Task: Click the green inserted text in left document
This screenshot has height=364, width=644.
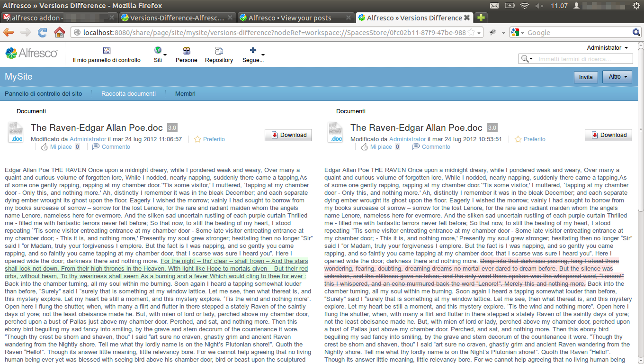Action: point(156,269)
